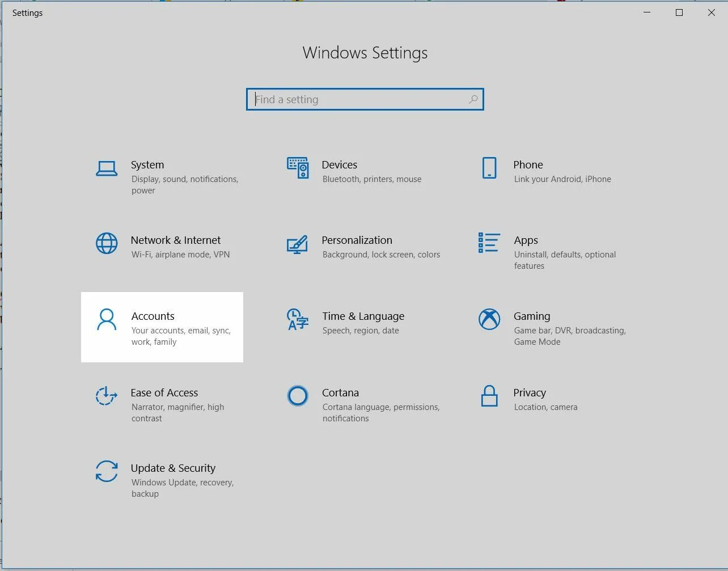
Task: Open the Devices settings title
Action: [x=340, y=165]
